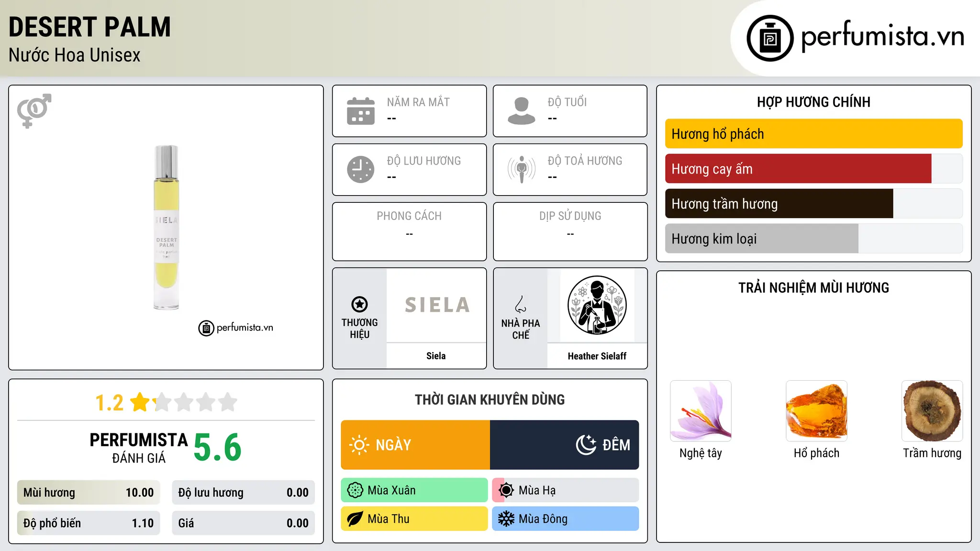Click the Hương hổ phách yellow accord bar
980x551 pixels.
[813, 134]
